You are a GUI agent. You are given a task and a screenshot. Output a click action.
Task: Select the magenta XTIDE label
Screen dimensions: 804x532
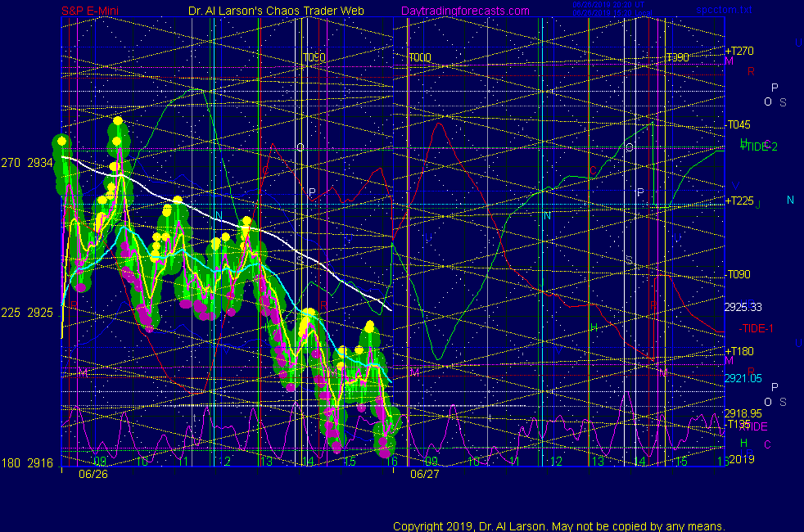[x=753, y=426]
